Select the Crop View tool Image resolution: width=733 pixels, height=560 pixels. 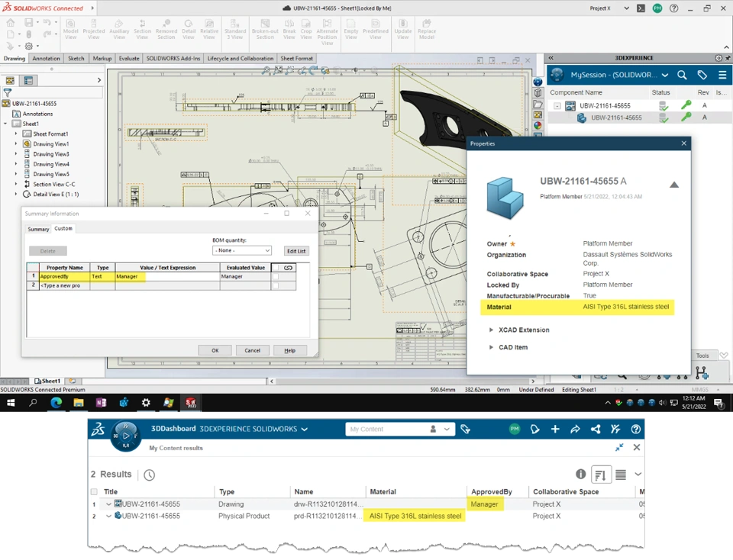click(306, 29)
